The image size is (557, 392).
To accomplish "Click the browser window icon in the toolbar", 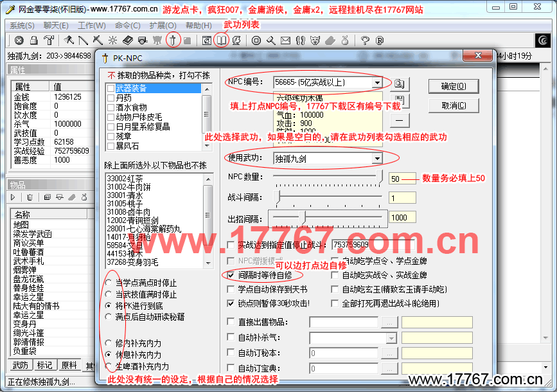I will (207, 40).
